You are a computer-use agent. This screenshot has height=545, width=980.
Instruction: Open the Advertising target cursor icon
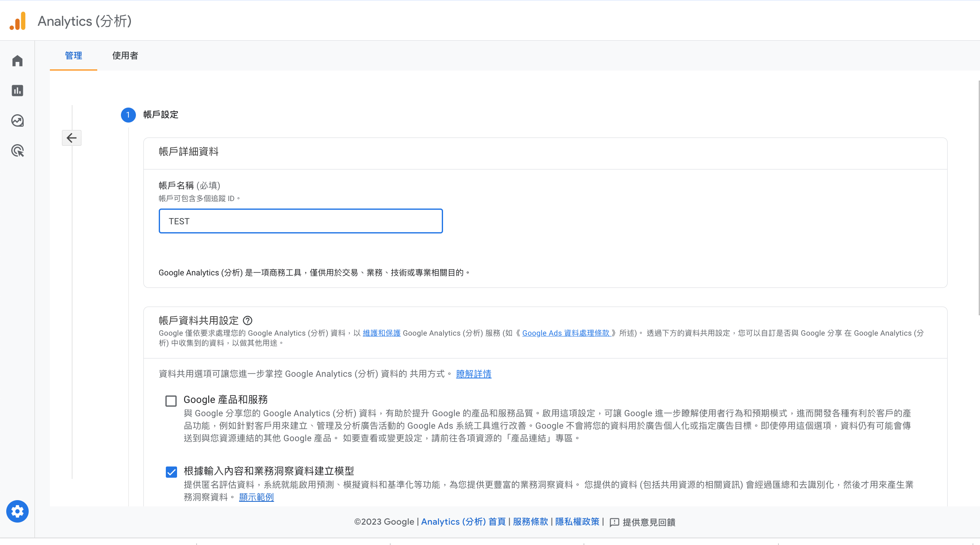click(17, 151)
